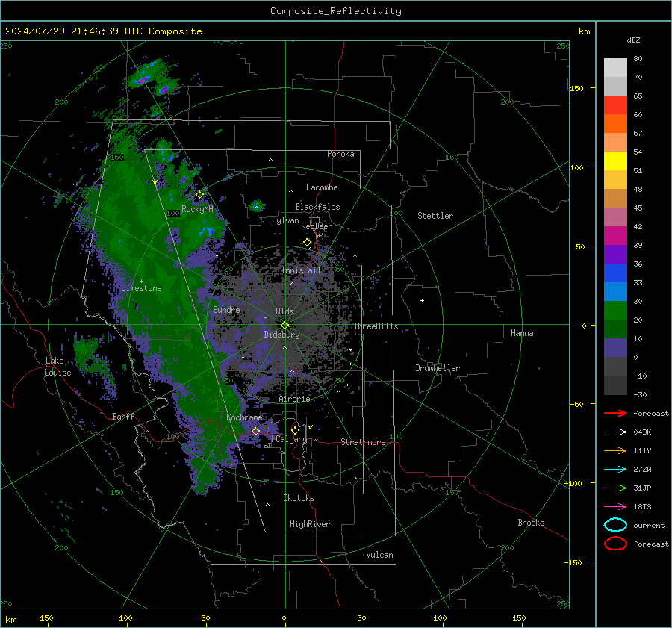Click the yellow diamond marker above Calgary

point(295,430)
